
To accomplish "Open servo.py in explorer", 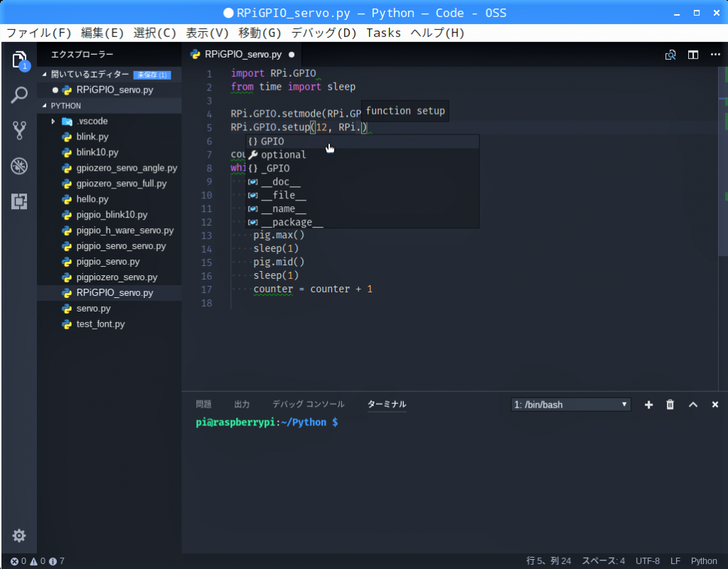I will click(x=109, y=309).
